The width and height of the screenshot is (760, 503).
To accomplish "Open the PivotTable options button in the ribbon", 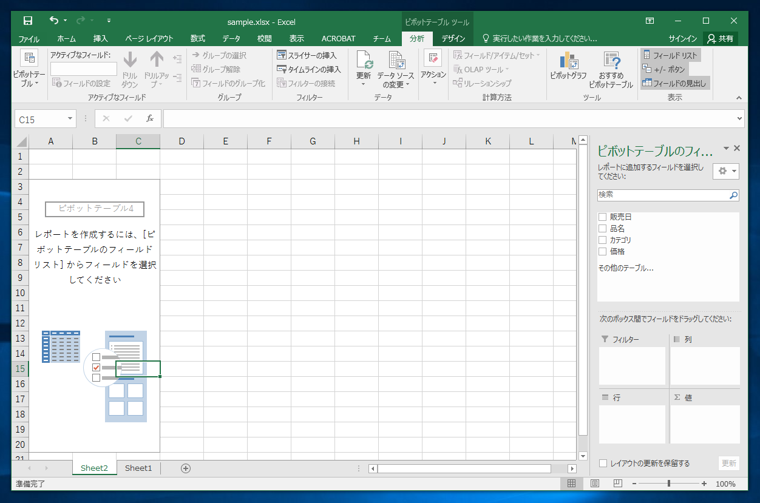I will coord(29,69).
